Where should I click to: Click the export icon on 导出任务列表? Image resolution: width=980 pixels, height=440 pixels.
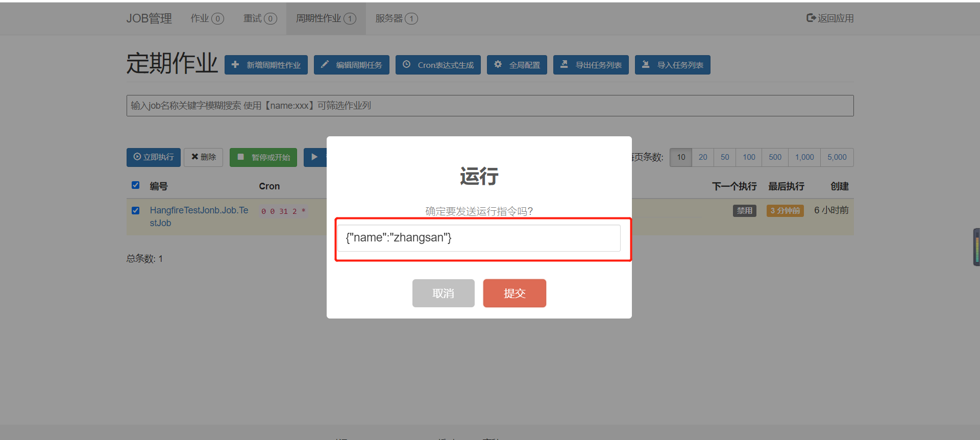[x=564, y=64]
